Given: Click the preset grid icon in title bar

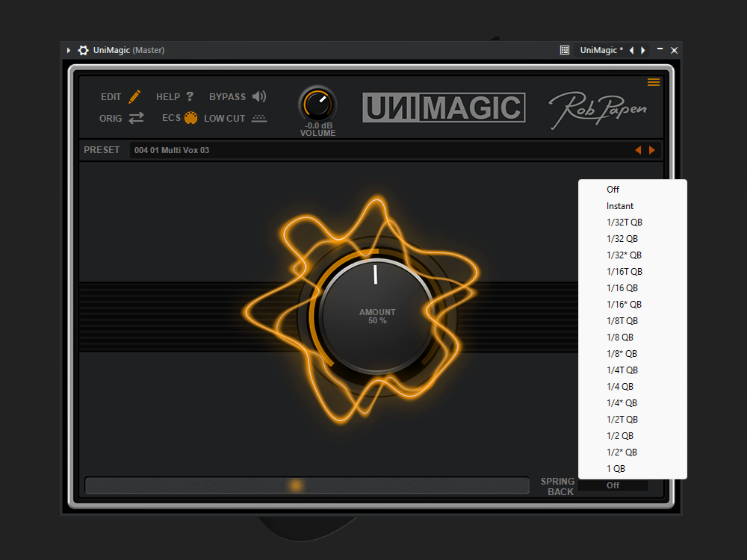Looking at the screenshot, I should point(565,50).
